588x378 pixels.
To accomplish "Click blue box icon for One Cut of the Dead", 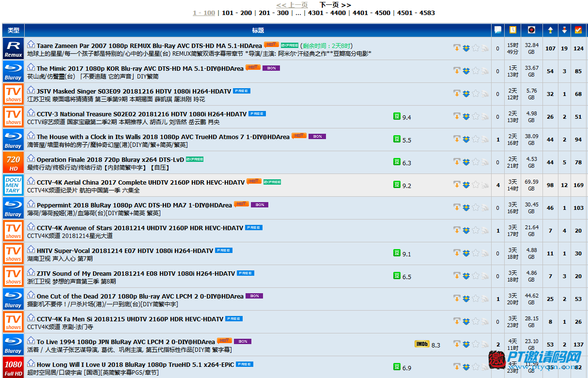I will (x=466, y=299).
